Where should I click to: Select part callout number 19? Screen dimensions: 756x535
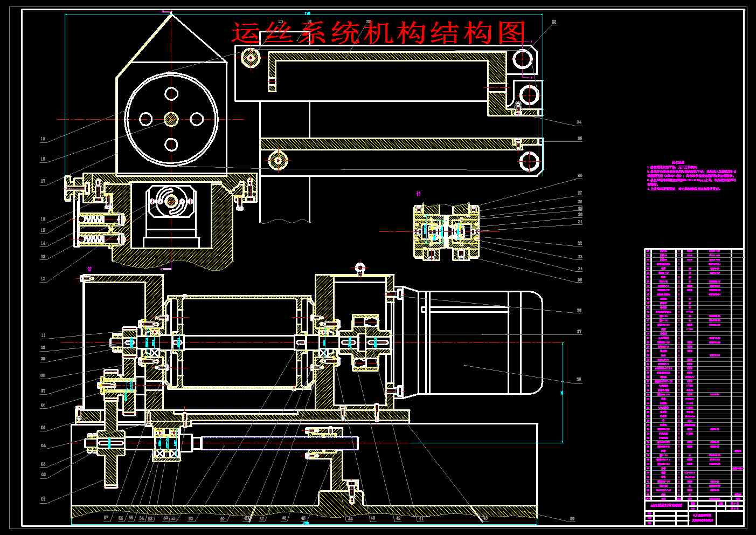[43, 139]
